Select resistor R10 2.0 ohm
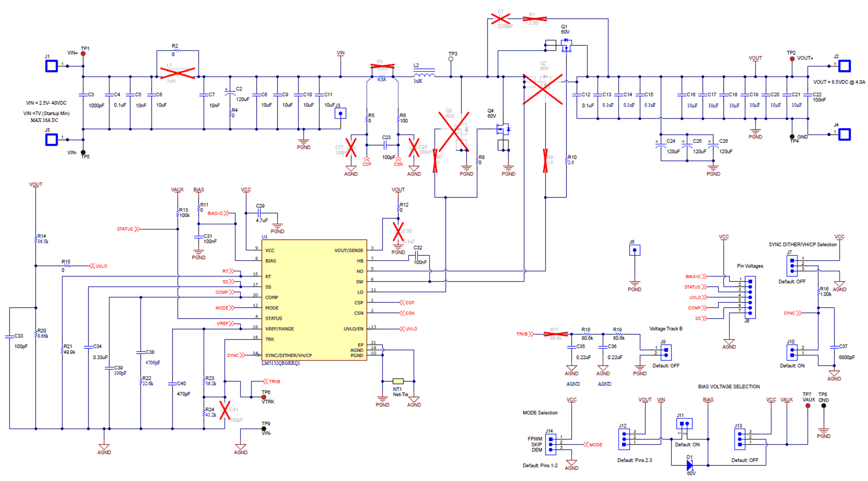Viewport: 868px width, 481px height. [x=566, y=160]
